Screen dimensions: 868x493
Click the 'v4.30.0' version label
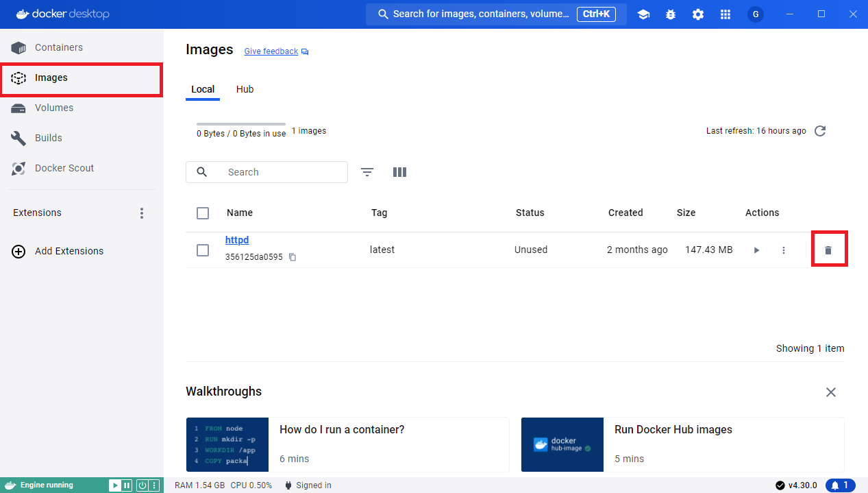point(803,485)
